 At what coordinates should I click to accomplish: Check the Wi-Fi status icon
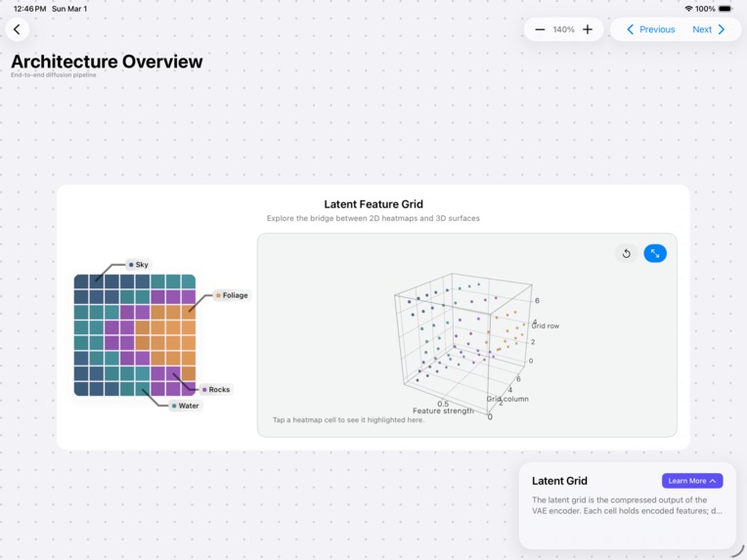tap(688, 9)
